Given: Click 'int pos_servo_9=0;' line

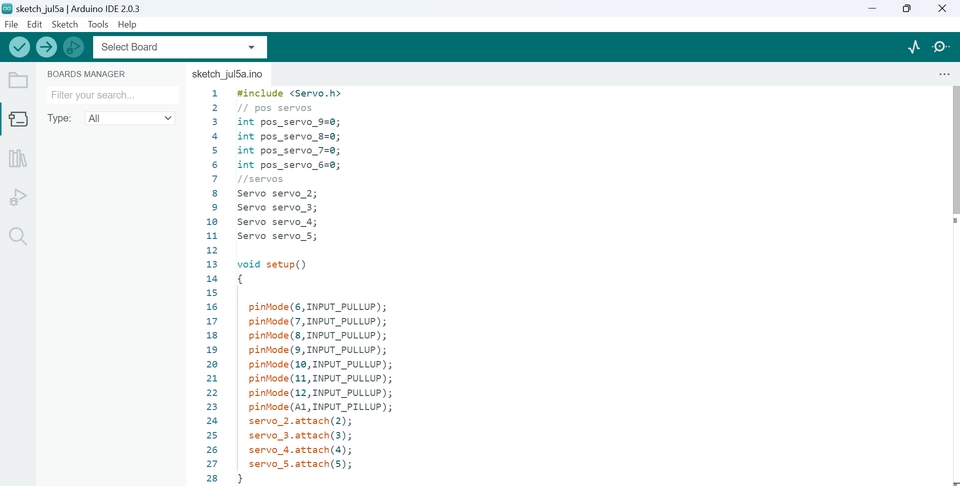Looking at the screenshot, I should tap(289, 122).
